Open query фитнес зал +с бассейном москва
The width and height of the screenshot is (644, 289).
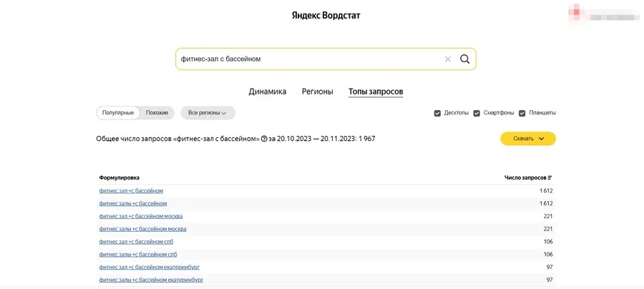click(x=141, y=216)
